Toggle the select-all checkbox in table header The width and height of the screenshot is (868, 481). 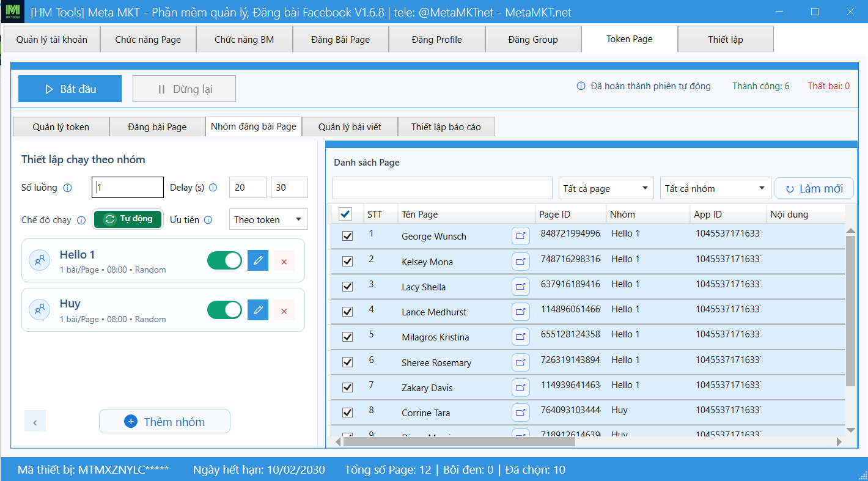click(345, 214)
